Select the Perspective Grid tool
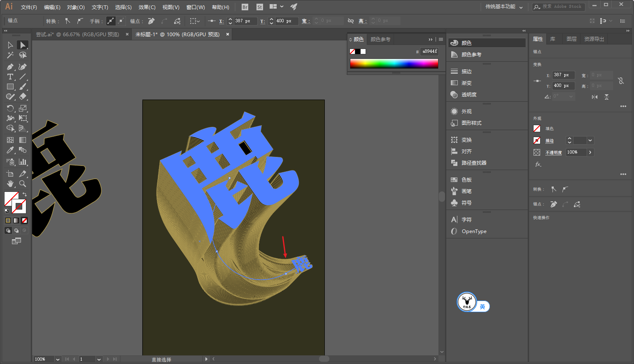Screen dimensions: 634x364 pyautogui.click(x=23, y=128)
